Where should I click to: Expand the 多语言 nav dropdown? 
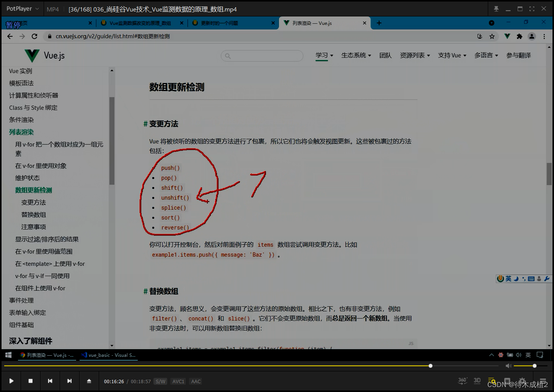[x=486, y=55]
